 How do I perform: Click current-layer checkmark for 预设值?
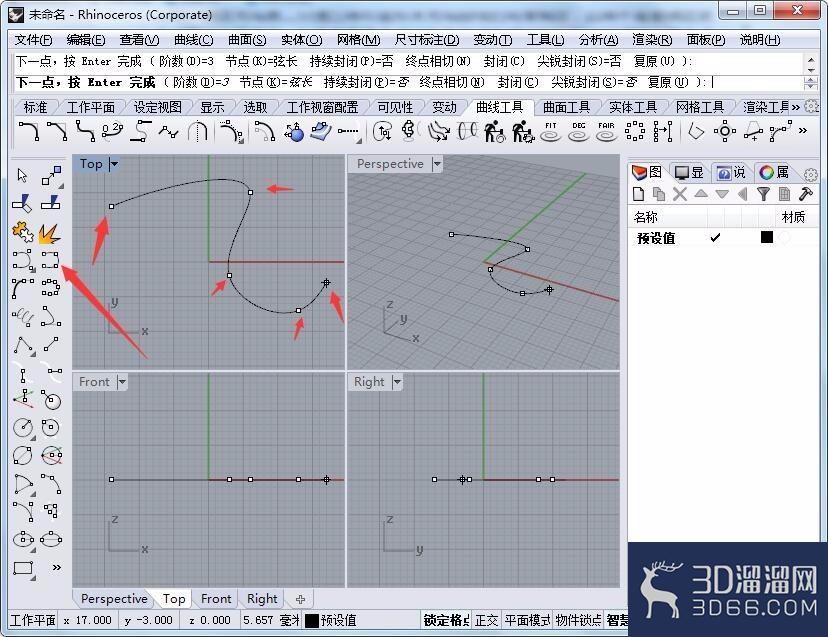(x=715, y=238)
